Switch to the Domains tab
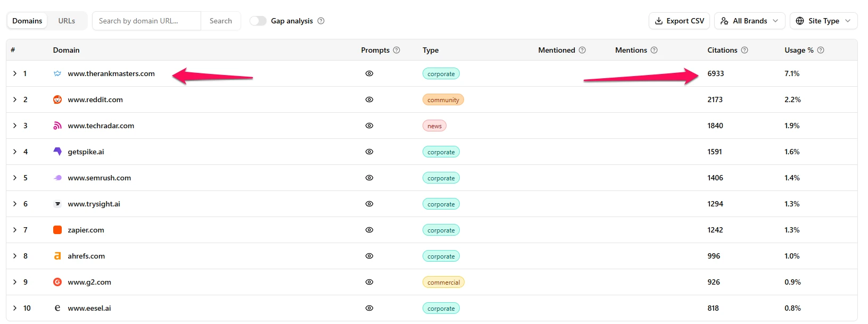The height and width of the screenshot is (324, 868). [x=27, y=21]
